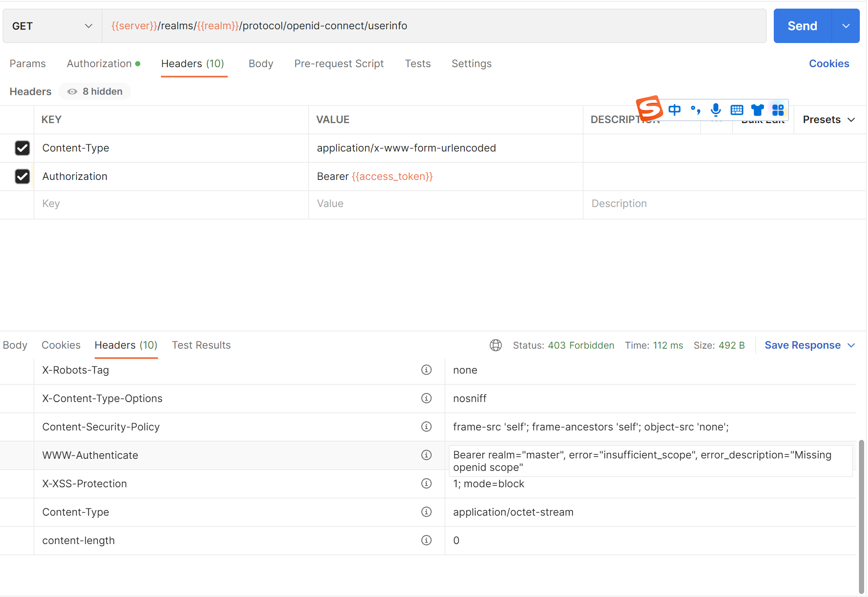The width and height of the screenshot is (868, 597).
Task: Click the Sogou S logo icon
Action: (649, 108)
